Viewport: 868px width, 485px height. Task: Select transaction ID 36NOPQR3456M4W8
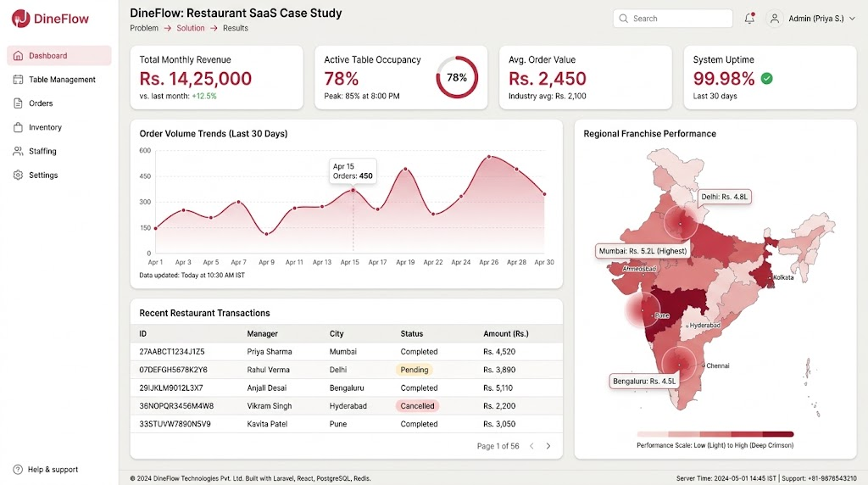pos(176,406)
